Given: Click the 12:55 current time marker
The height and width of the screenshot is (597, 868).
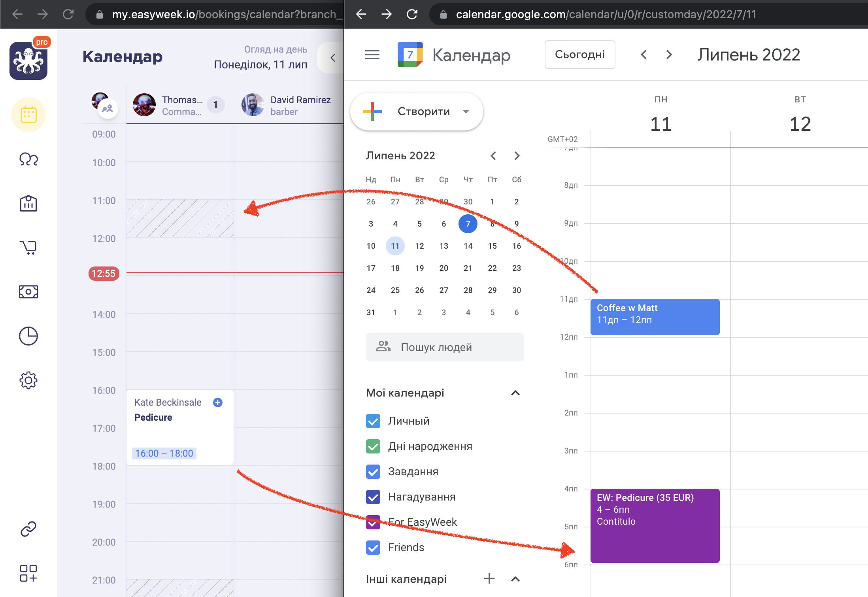Looking at the screenshot, I should pyautogui.click(x=104, y=274).
